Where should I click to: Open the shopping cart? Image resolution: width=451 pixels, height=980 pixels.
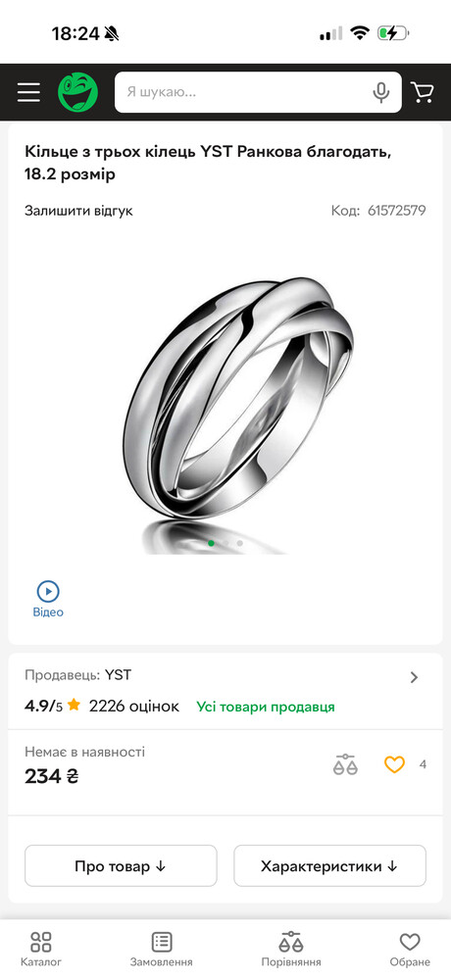tap(423, 92)
